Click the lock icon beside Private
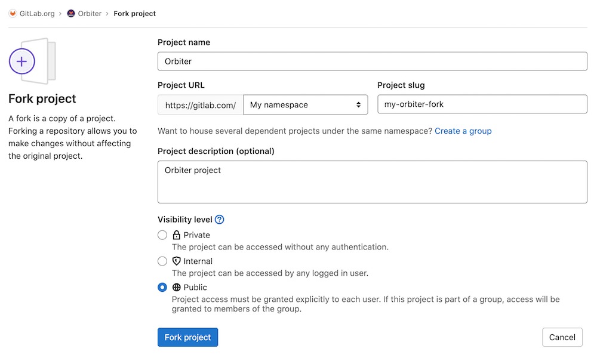 (x=176, y=235)
